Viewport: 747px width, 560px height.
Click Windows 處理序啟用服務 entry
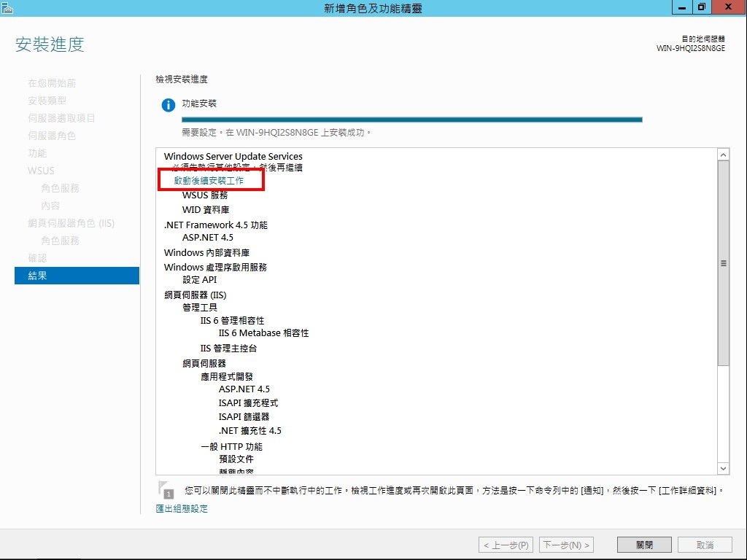click(215, 267)
